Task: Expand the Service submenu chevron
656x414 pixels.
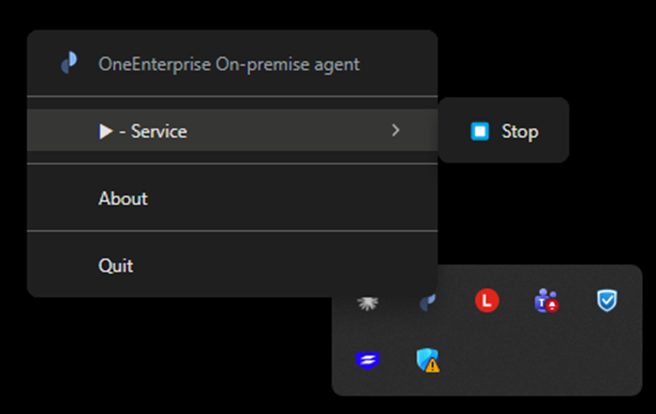Action: click(x=396, y=130)
